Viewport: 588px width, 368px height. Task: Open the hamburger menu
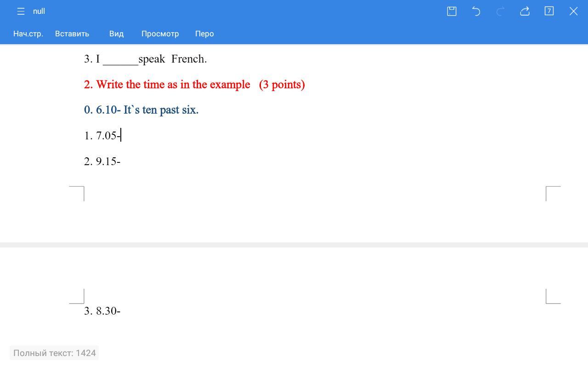click(21, 11)
